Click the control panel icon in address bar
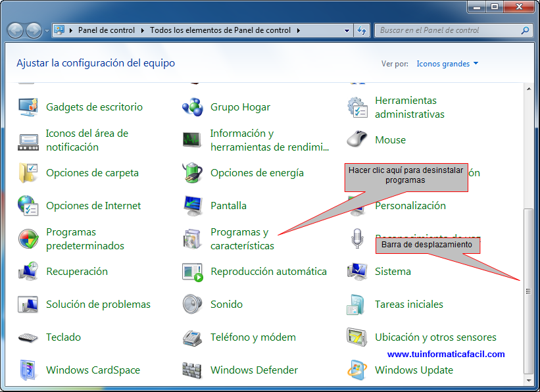540x392 pixels. point(59,30)
